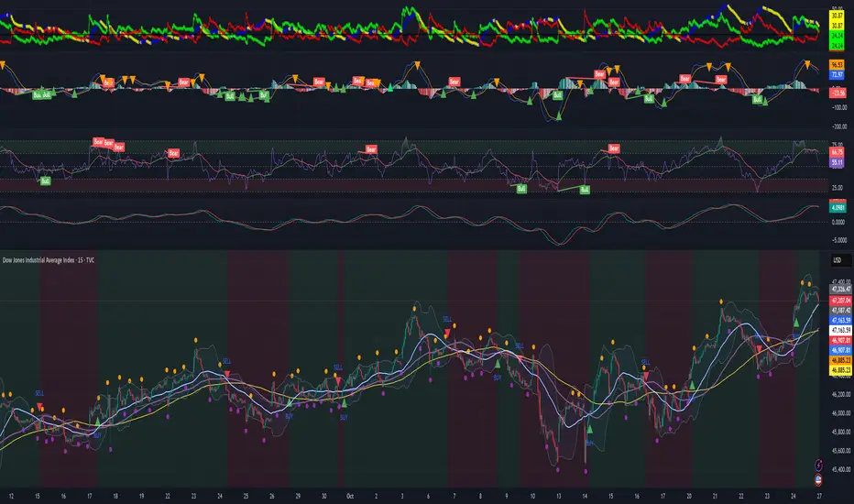854x504 pixels.
Task: Select the white 47,163.59 price label
Action: pyautogui.click(x=840, y=330)
